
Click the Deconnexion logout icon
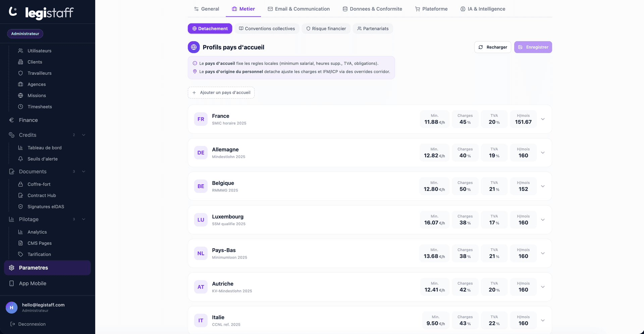tap(12, 324)
